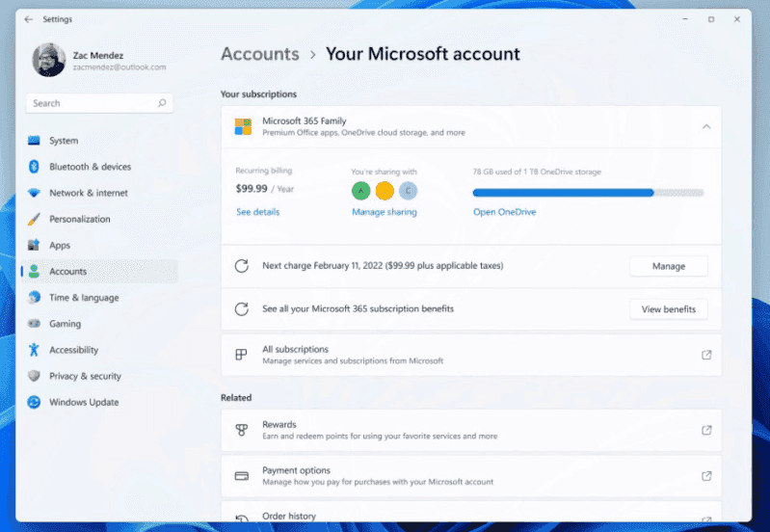
Task: Select Network & internet Wi-Fi icon
Action: pyautogui.click(x=34, y=193)
